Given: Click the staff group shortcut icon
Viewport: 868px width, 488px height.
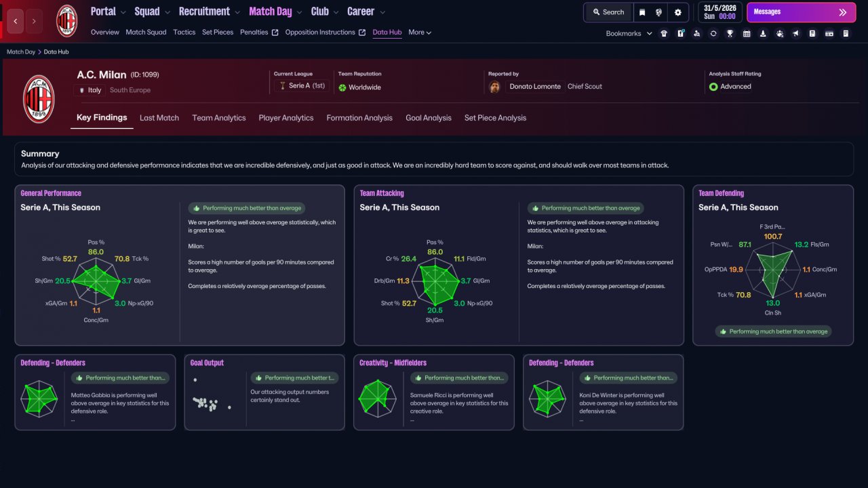Looking at the screenshot, I should (x=780, y=33).
